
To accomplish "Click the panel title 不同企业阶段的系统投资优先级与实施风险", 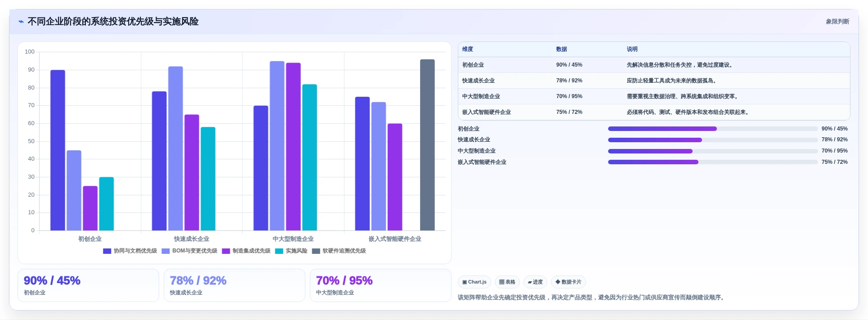I will (x=113, y=22).
